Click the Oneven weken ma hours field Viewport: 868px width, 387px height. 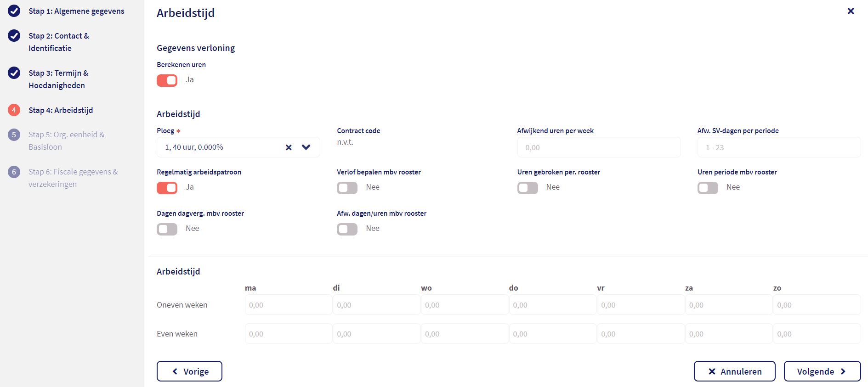point(289,305)
